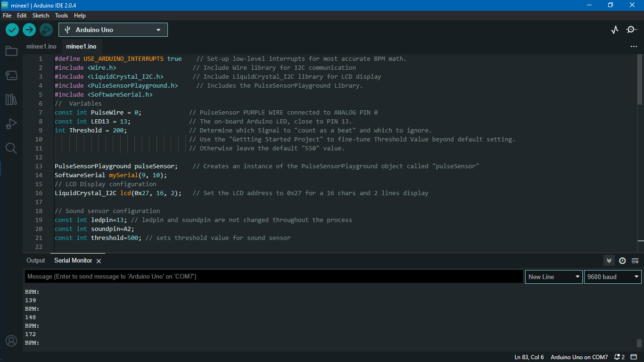Image resolution: width=644 pixels, height=362 pixels.
Task: Open the Search sidebar panel
Action: [x=11, y=148]
